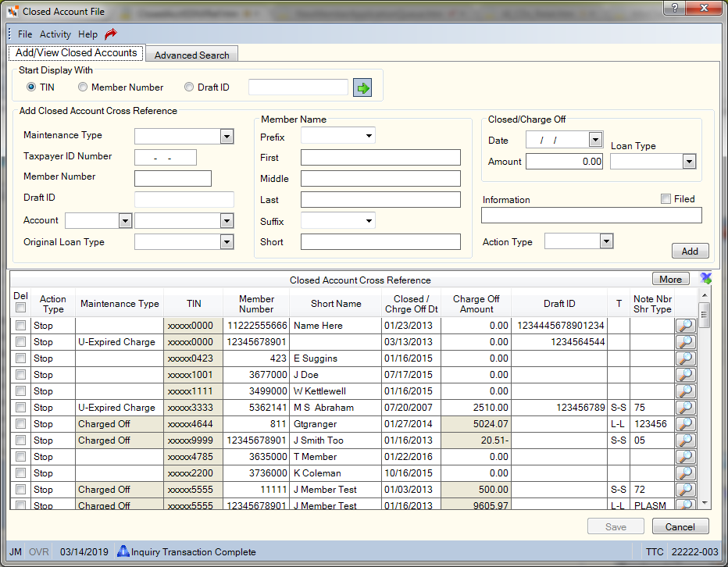
Task: Open the Prefix dropdown
Action: tap(369, 136)
